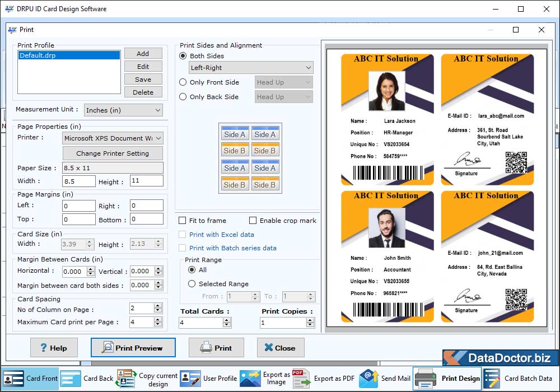The width and height of the screenshot is (560, 392).
Task: Toggle Enable crop mark checkbox
Action: click(253, 221)
